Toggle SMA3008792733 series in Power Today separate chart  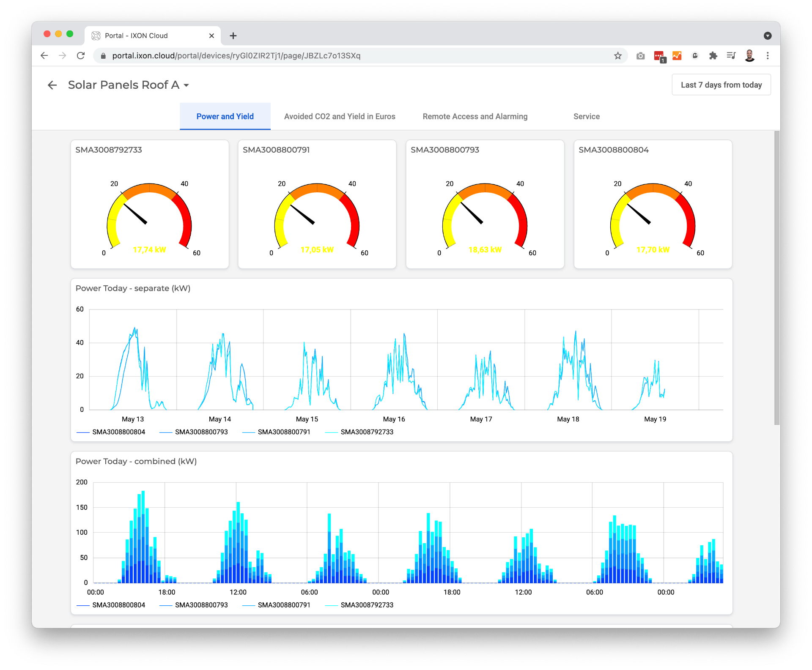[x=367, y=432]
